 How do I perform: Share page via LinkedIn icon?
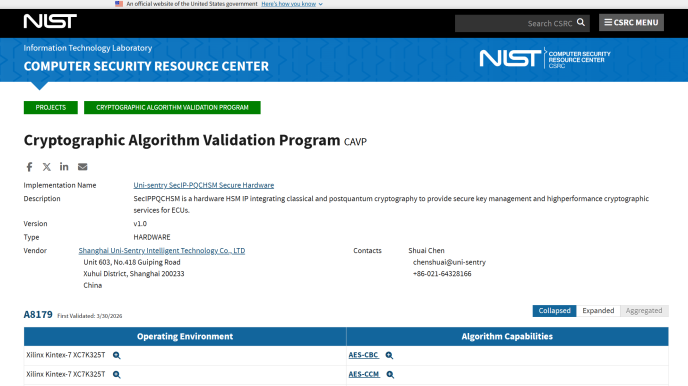[64, 167]
